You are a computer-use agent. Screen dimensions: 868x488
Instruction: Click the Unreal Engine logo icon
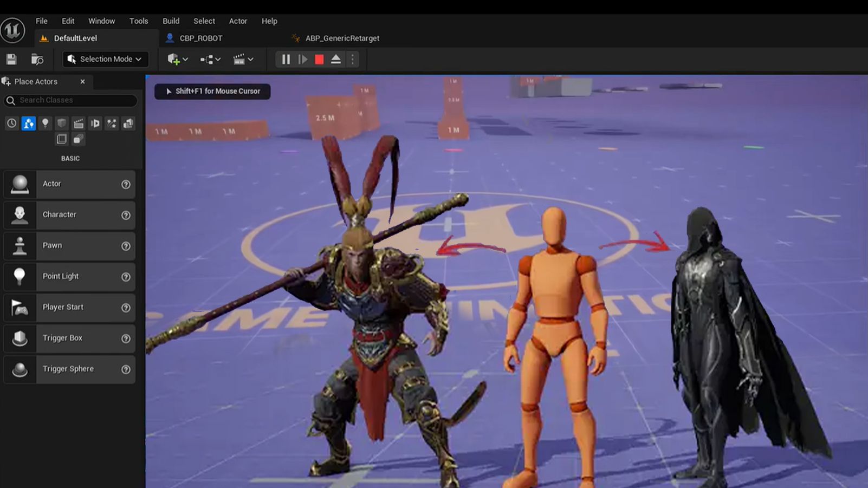click(x=12, y=30)
